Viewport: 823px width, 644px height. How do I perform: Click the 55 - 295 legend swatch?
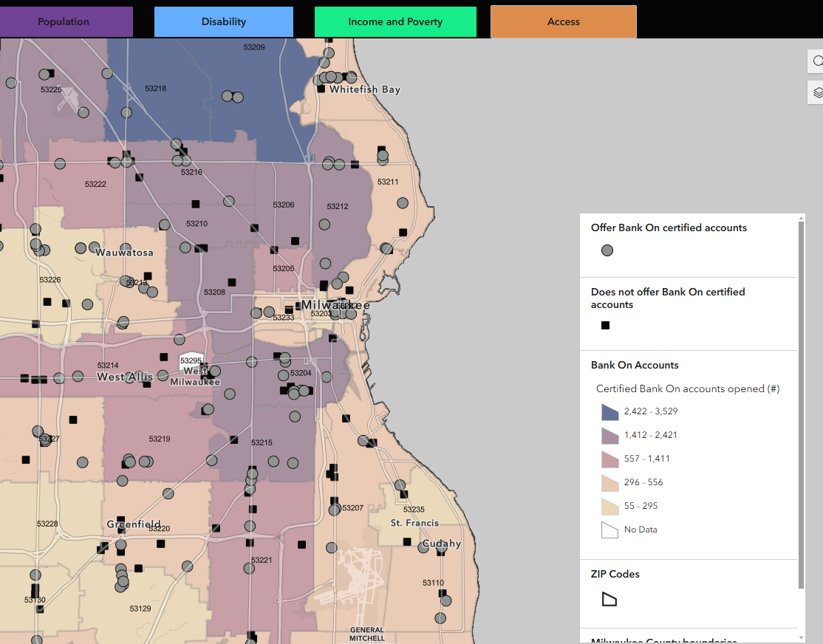[609, 506]
